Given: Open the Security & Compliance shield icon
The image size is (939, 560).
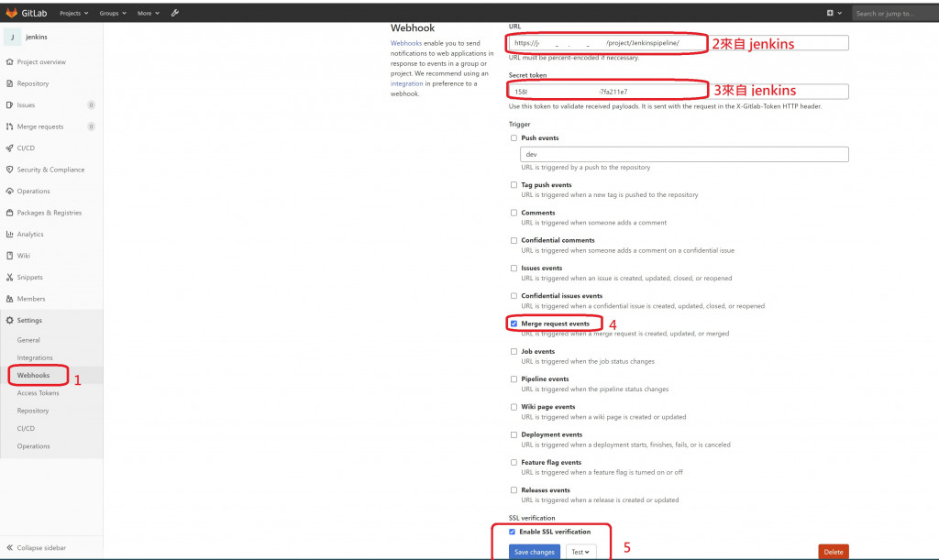Looking at the screenshot, I should [x=9, y=170].
